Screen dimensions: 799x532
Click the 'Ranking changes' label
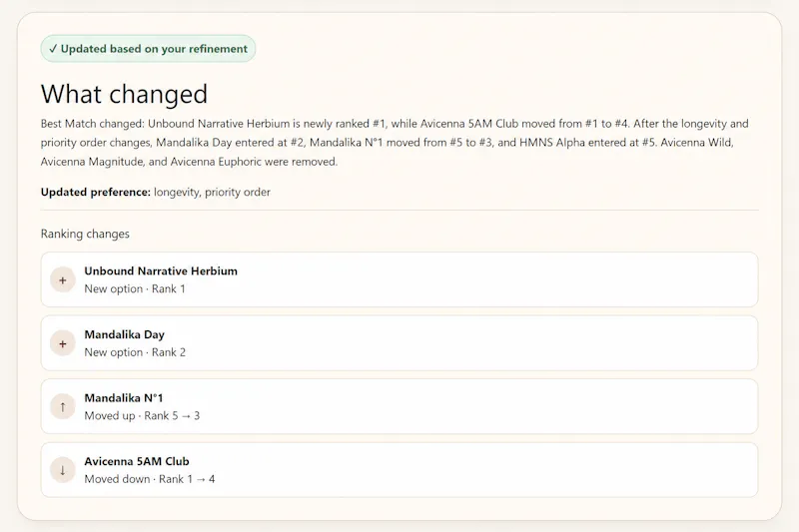(85, 234)
